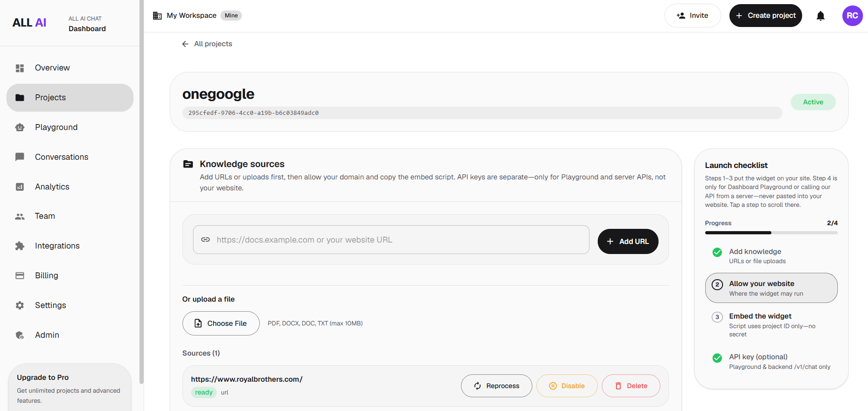Click the back arrow beside All projects
868x411 pixels.
(x=185, y=44)
